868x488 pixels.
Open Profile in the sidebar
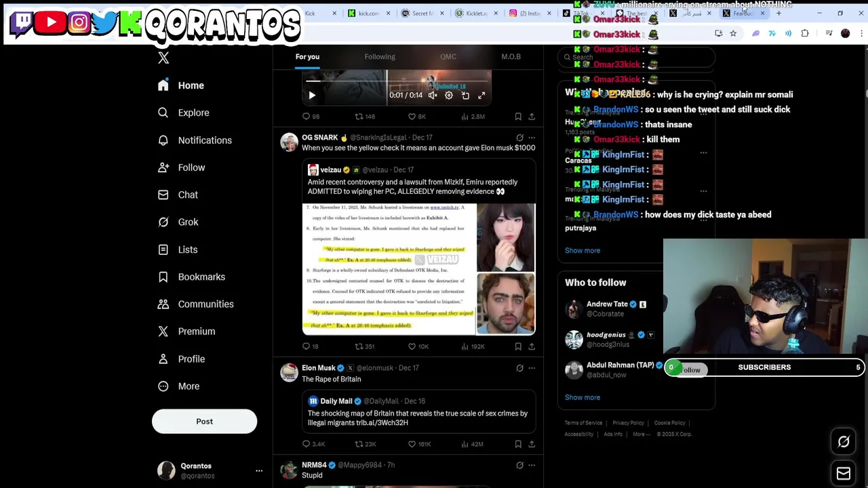click(181, 359)
